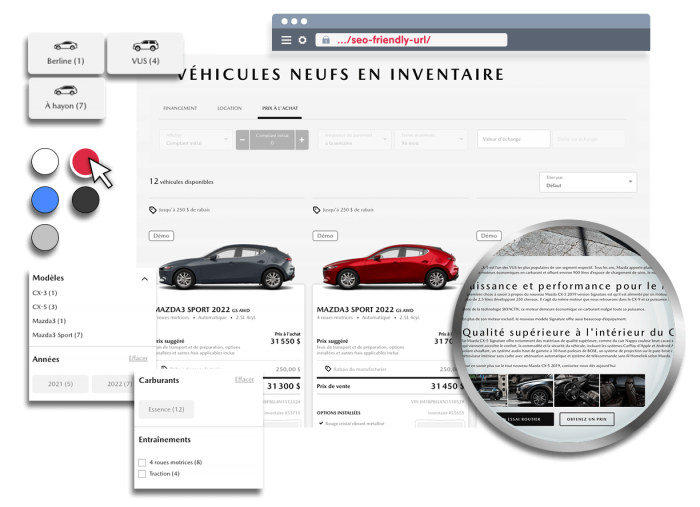Select the À hayon (7) body type card

pyautogui.click(x=67, y=98)
